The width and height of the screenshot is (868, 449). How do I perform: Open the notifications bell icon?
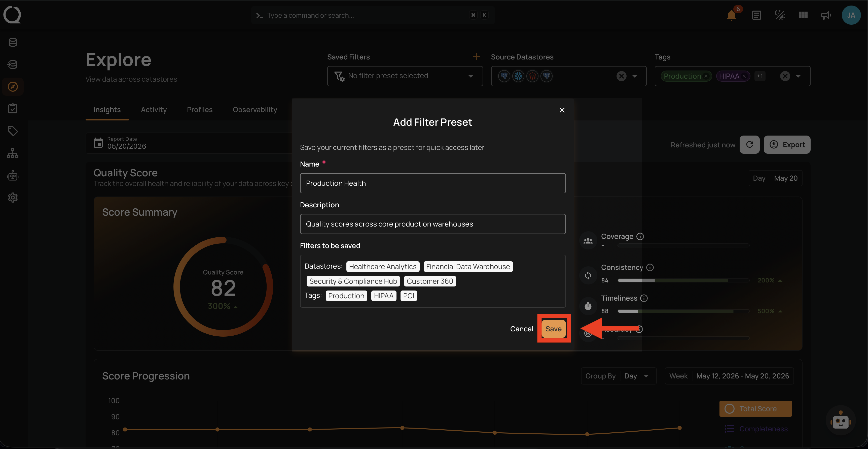pos(731,16)
